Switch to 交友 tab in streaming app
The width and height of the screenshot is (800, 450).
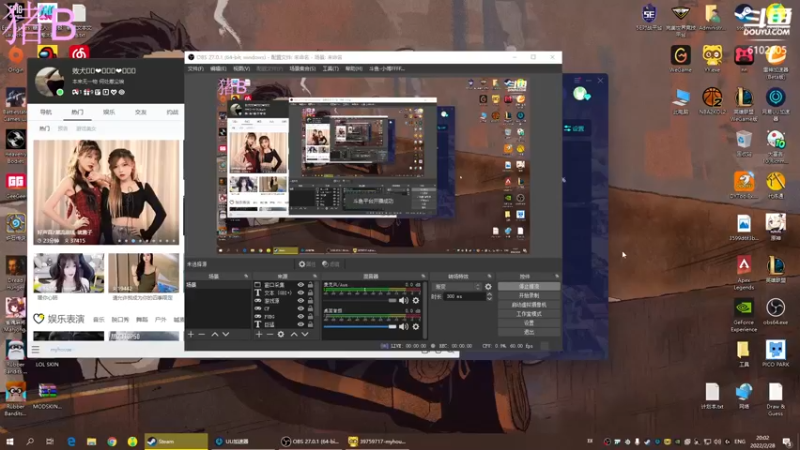pyautogui.click(x=140, y=112)
